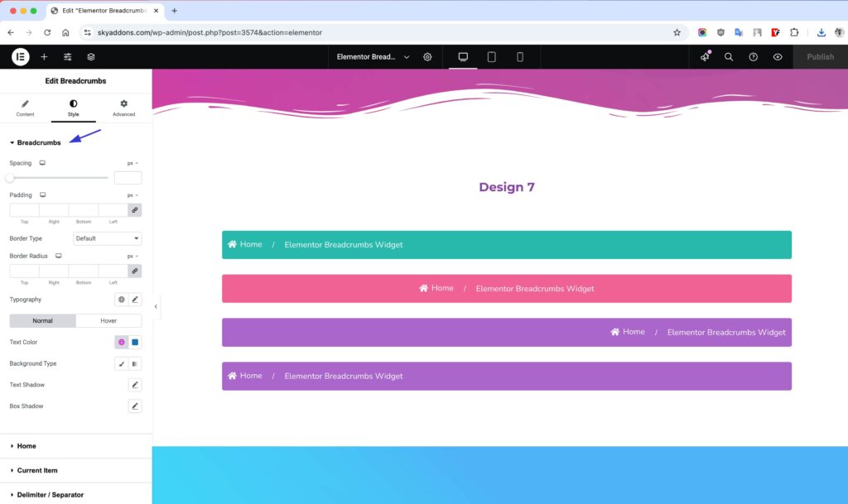Screen dimensions: 848x504
Task: Toggle the Border Radius link values button
Action: (x=135, y=271)
